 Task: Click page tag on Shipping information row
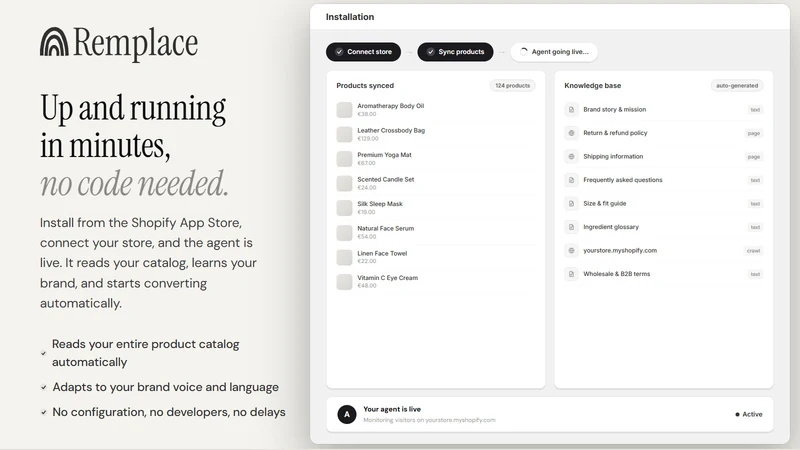pos(754,157)
